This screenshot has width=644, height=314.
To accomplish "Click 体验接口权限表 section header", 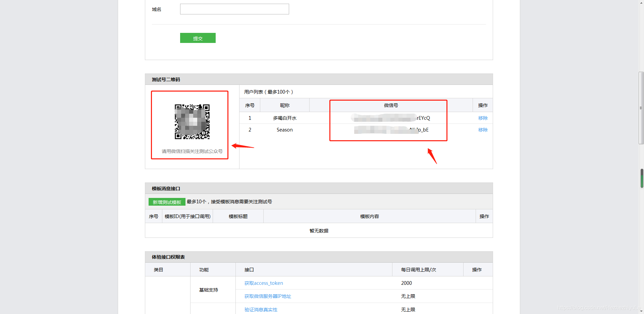I will click(319, 257).
